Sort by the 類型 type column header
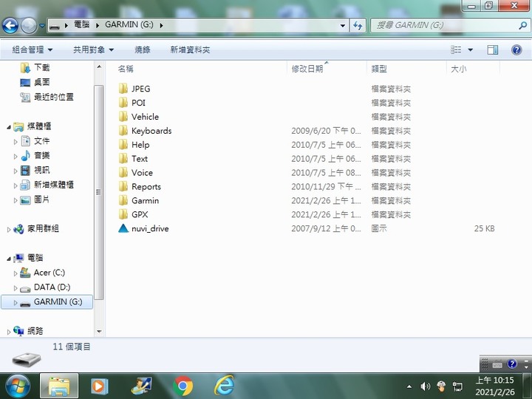 (x=406, y=69)
